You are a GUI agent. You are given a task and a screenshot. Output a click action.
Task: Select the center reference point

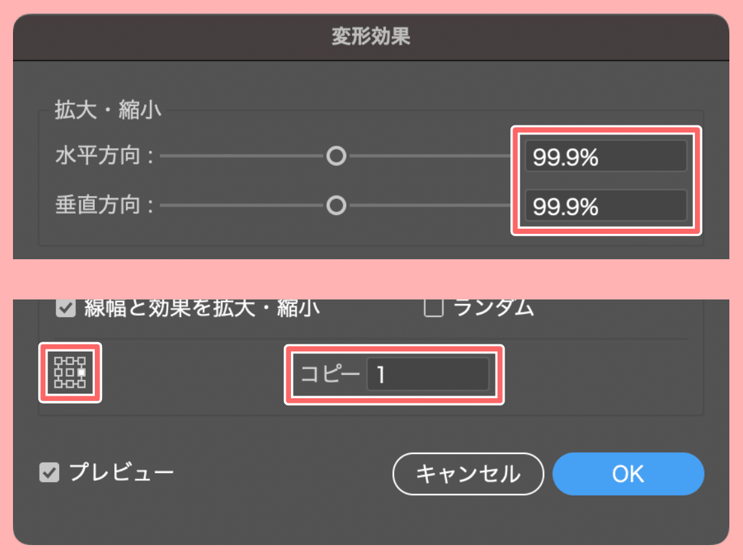(69, 372)
